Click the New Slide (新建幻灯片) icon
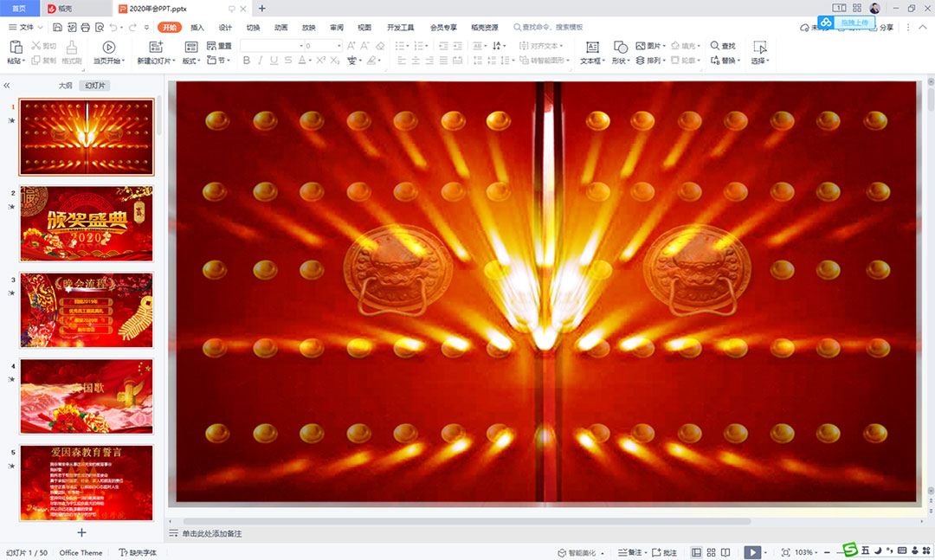935x560 pixels. pyautogui.click(x=156, y=47)
